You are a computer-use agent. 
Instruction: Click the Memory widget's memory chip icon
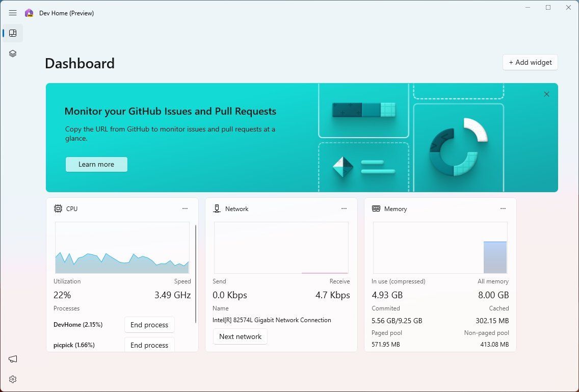coord(376,208)
